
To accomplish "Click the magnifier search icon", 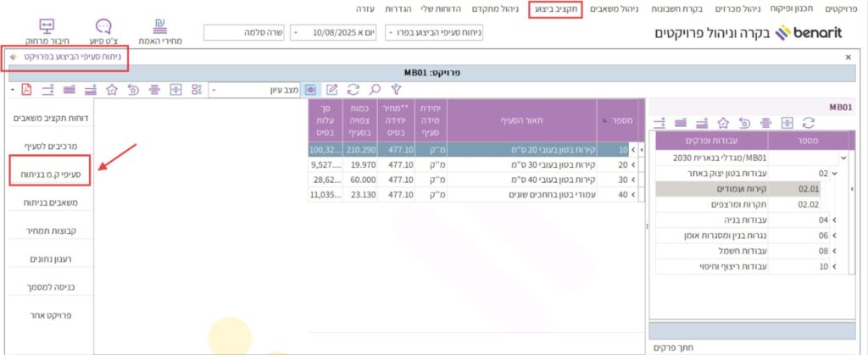I will (x=375, y=89).
